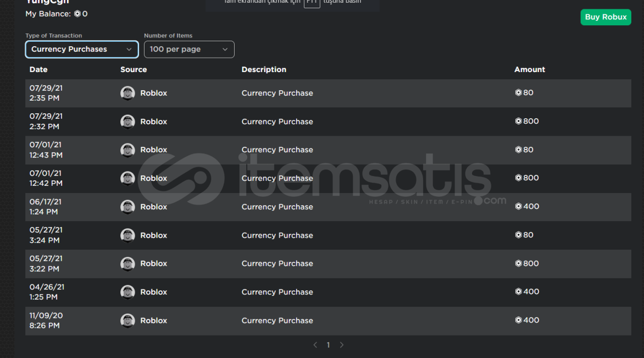Open Roblox source link in 05/27/21 3:24 PM row
The height and width of the screenshot is (358, 644).
coord(154,235)
